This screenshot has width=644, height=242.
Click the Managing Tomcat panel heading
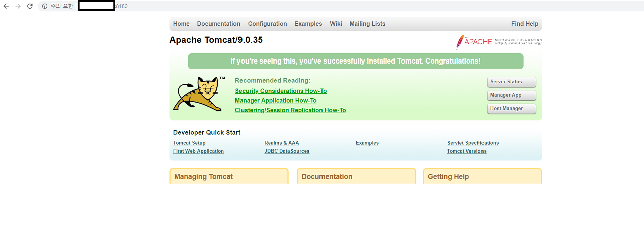pyautogui.click(x=203, y=177)
